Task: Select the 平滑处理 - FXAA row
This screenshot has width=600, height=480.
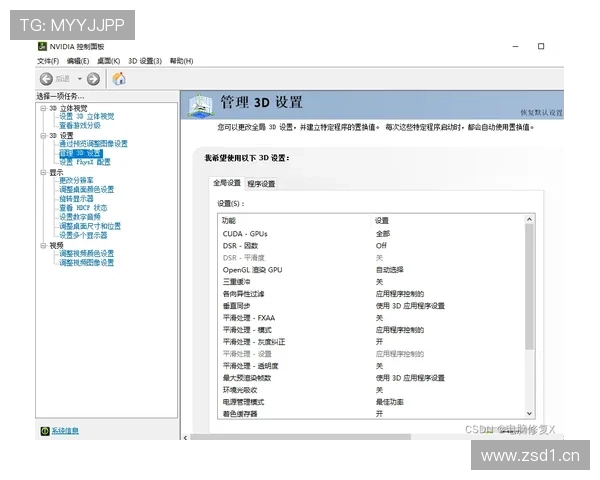Action: [x=371, y=318]
